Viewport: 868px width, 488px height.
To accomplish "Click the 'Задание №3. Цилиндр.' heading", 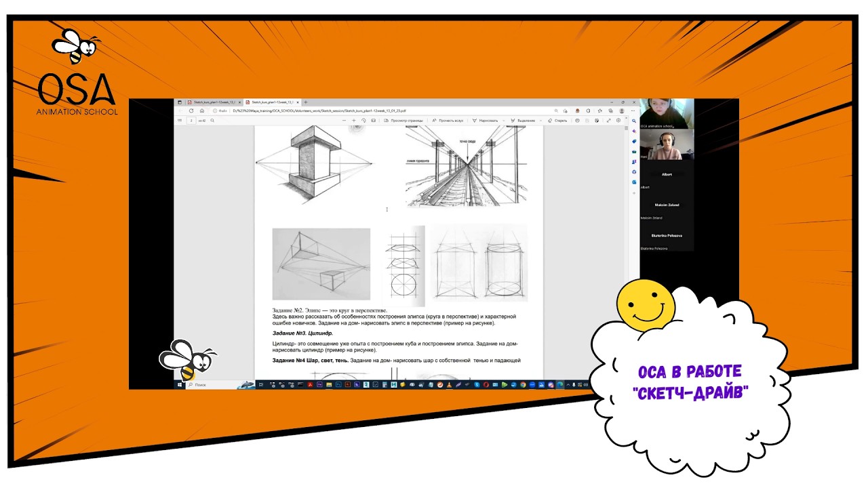I will pyautogui.click(x=302, y=333).
